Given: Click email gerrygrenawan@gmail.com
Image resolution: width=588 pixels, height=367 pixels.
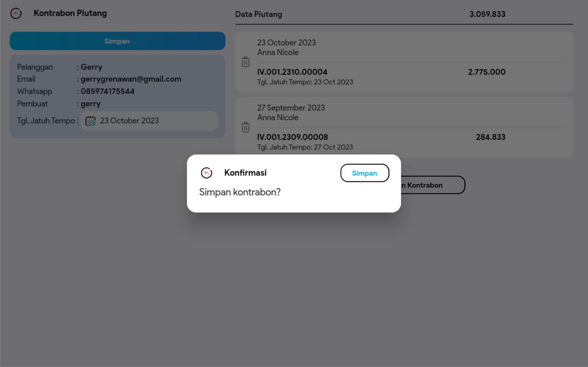Looking at the screenshot, I should click(x=131, y=79).
